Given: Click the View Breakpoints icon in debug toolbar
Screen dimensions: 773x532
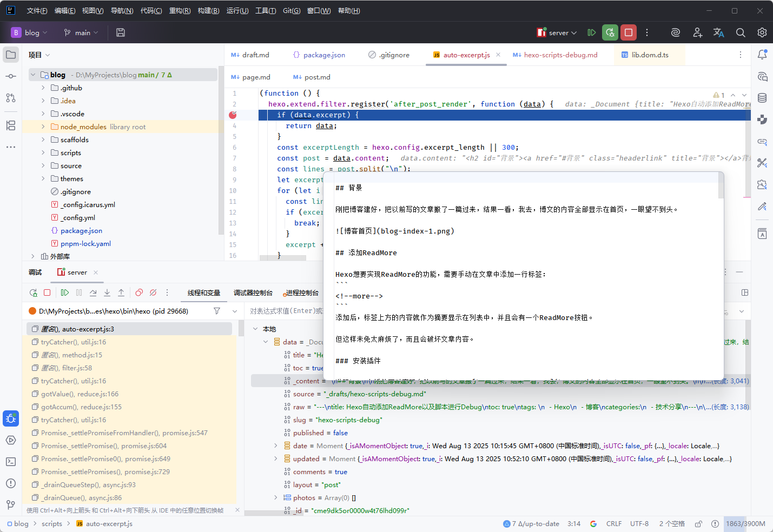Looking at the screenshot, I should click(x=139, y=292).
